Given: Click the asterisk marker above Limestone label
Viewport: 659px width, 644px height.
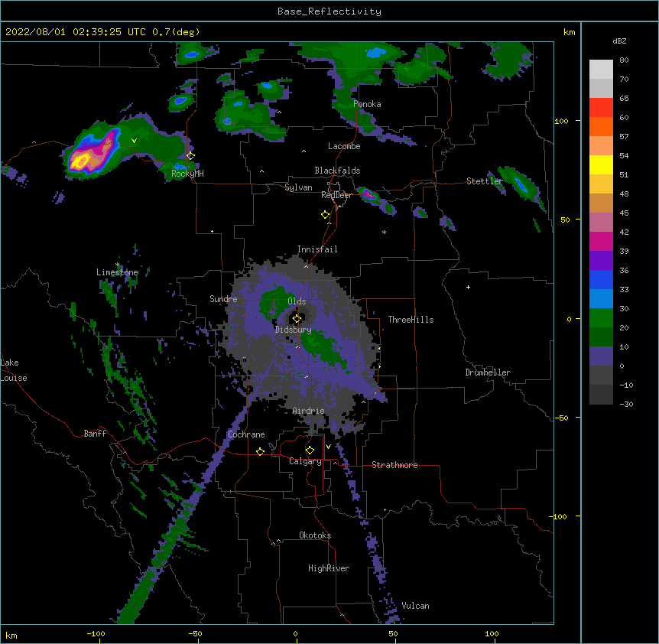Looking at the screenshot, I should point(117,265).
